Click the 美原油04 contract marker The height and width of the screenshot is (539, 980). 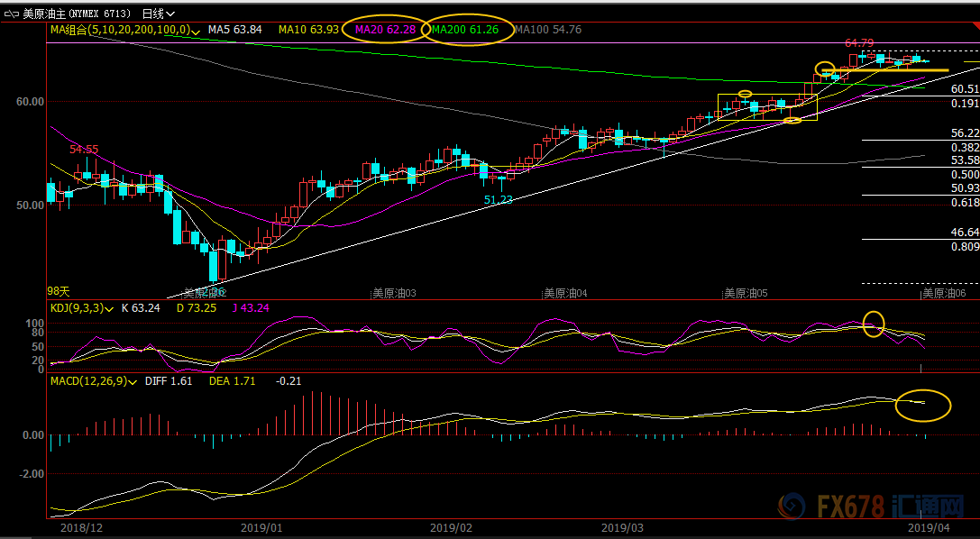(x=565, y=293)
